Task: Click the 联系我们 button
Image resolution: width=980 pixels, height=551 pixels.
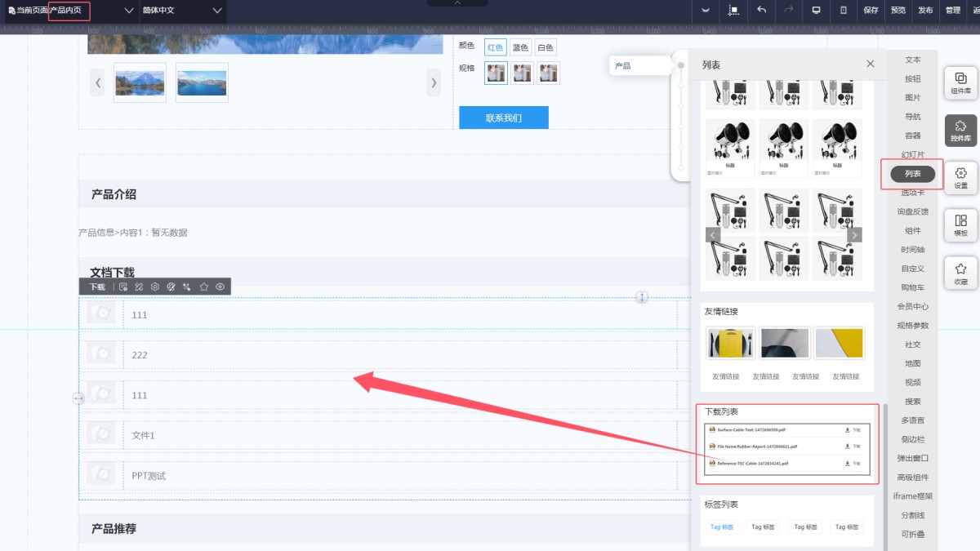Action: click(503, 118)
